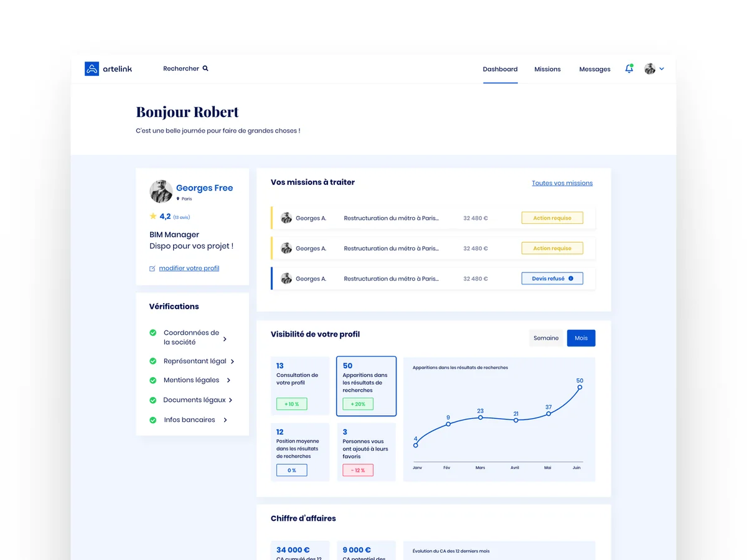
Task: Click the Juin chart point at 50
Action: click(x=580, y=387)
